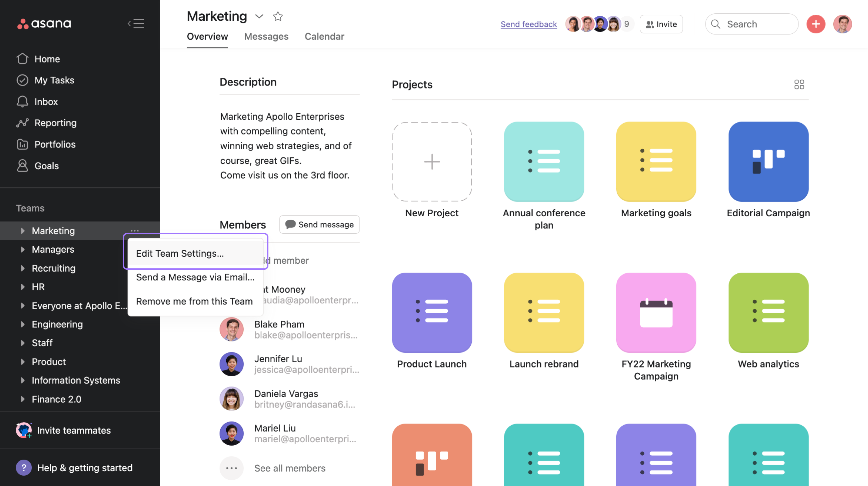Image resolution: width=868 pixels, height=486 pixels.
Task: Toggle the projects grid view icon
Action: click(799, 84)
